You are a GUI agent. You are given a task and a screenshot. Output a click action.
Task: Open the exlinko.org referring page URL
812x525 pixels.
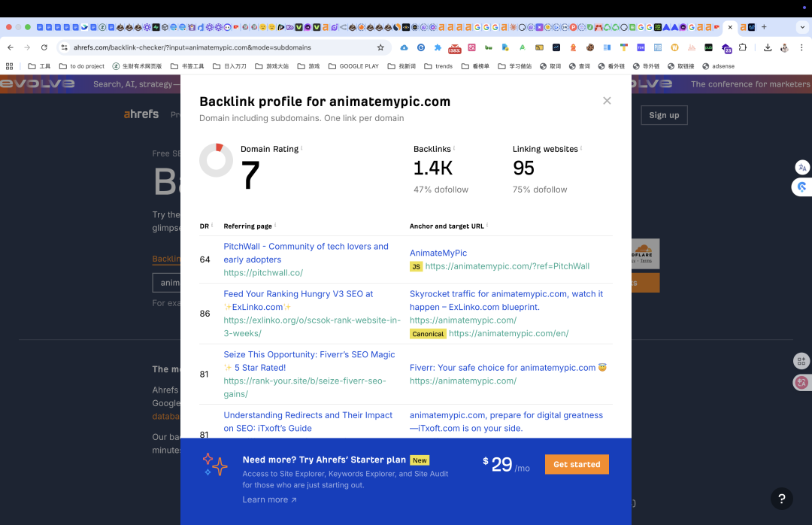[312, 326]
